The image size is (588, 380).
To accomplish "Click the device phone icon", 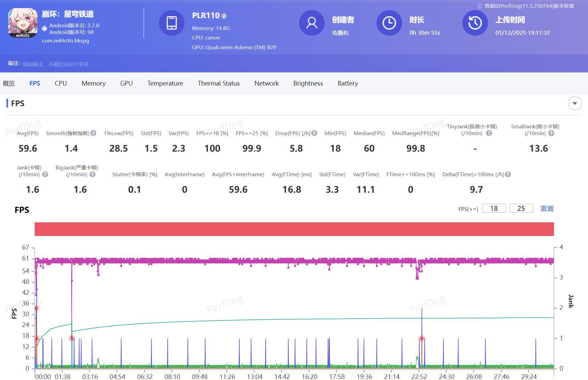I will tap(171, 23).
